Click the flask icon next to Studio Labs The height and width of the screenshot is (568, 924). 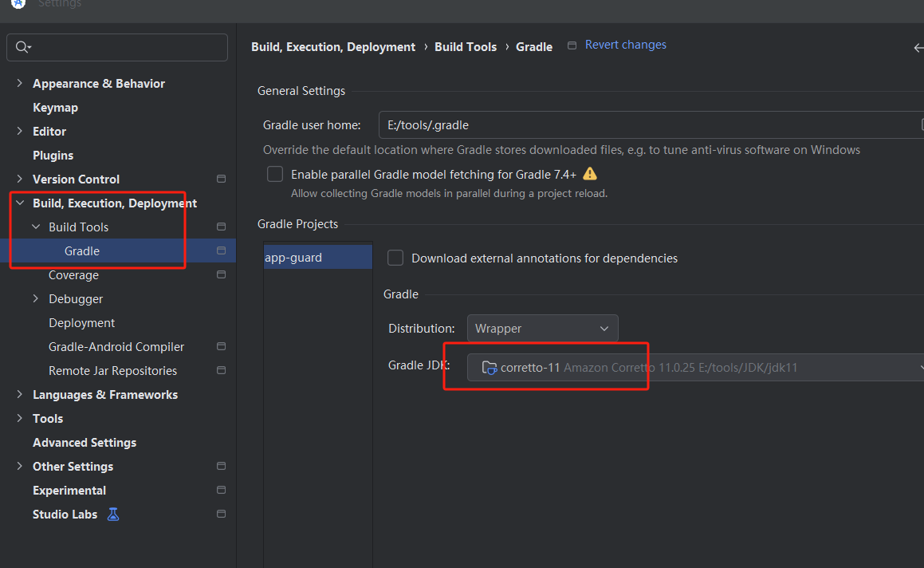pos(113,515)
